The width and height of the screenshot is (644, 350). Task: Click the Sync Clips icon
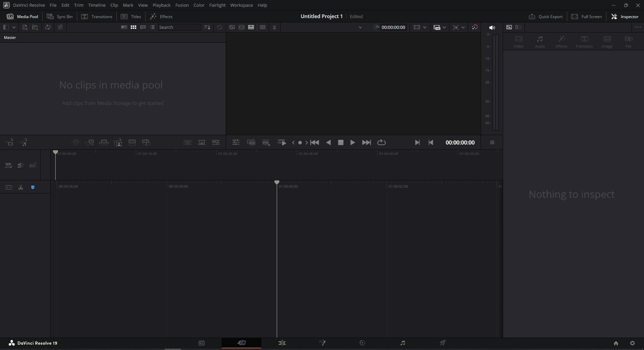tap(48, 27)
